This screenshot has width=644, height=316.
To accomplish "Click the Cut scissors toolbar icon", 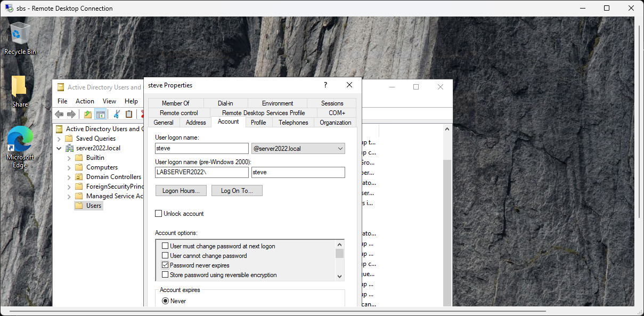I will pos(117,114).
